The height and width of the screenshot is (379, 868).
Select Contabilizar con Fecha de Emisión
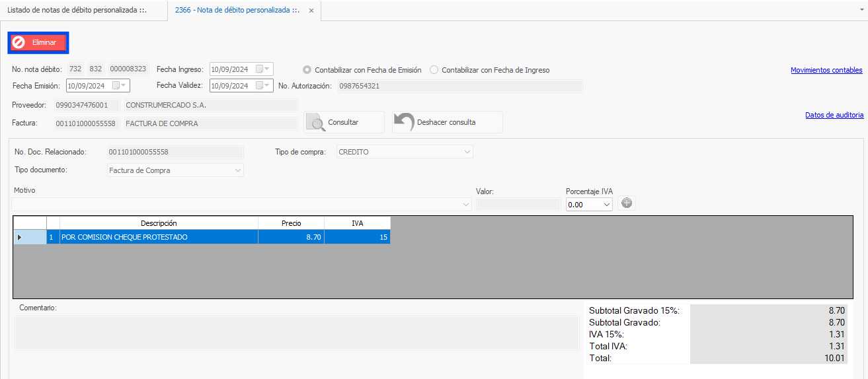click(307, 70)
